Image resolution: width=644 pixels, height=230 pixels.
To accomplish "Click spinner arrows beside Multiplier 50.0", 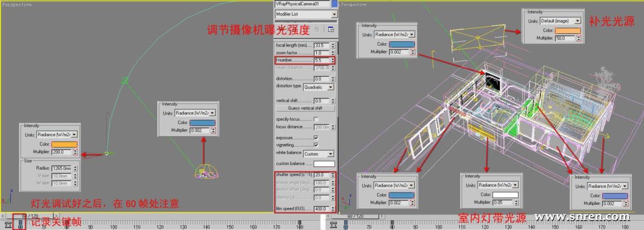I will [x=579, y=39].
